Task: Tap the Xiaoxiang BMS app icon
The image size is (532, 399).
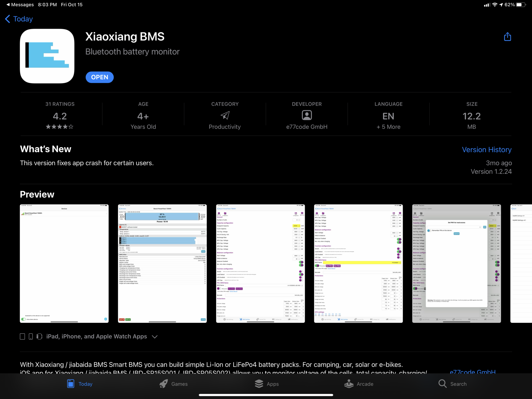Action: (x=47, y=56)
